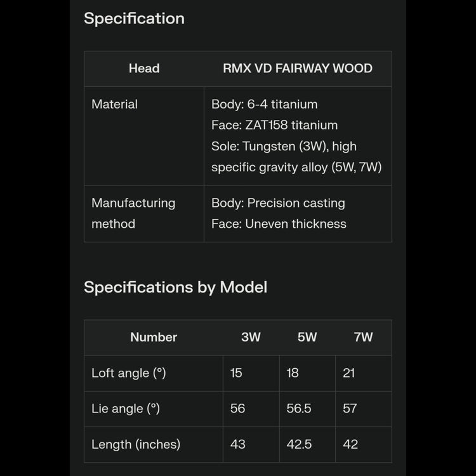This screenshot has height=476, width=476.
Task: Select the Material row label
Action: (114, 104)
